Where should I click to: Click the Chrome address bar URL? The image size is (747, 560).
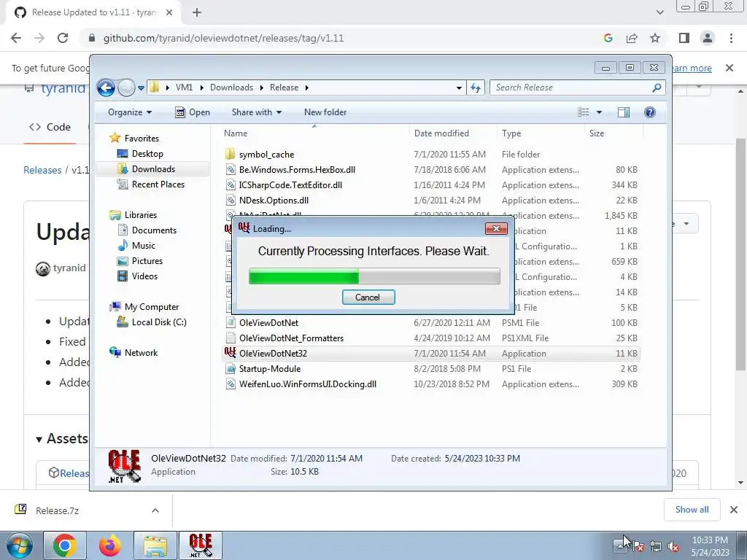(223, 38)
